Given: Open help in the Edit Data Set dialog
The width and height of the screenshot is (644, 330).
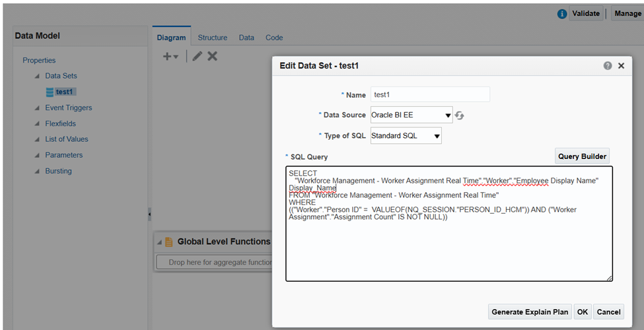Looking at the screenshot, I should 608,66.
